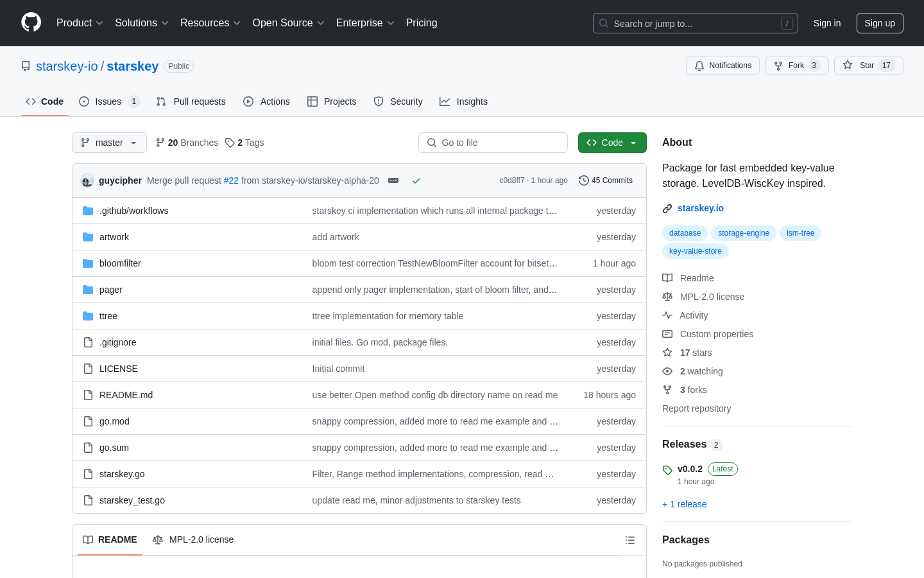This screenshot has width=924, height=578.
Task: Open the starskey-io owner link
Action: click(67, 66)
